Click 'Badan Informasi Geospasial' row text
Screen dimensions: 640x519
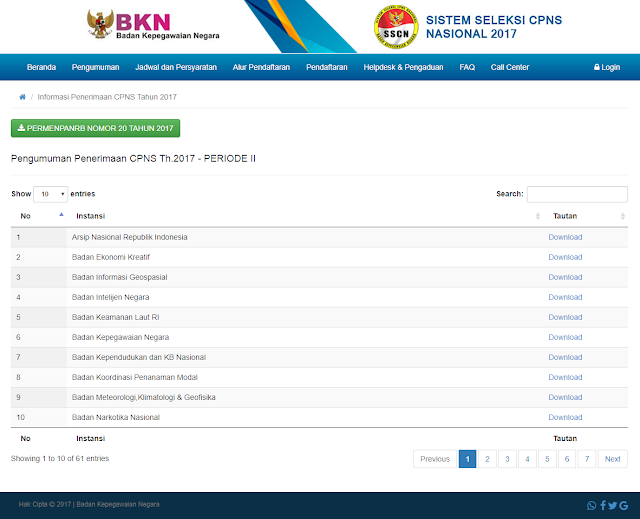click(120, 277)
